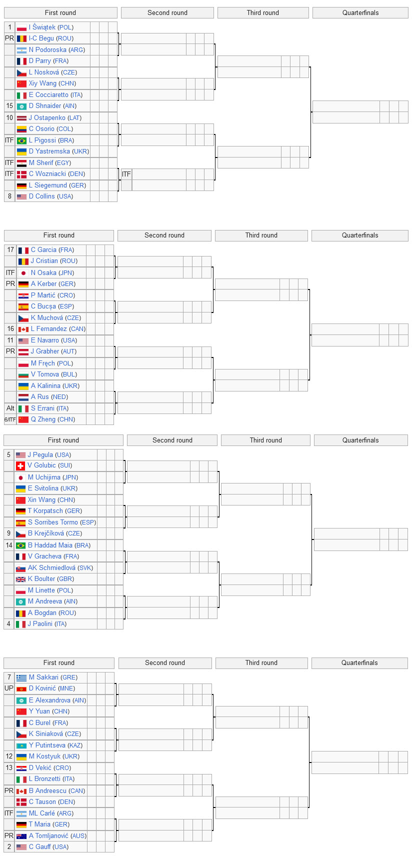Click Kazakhstan flag icon beside Y Putintseva

(21, 745)
